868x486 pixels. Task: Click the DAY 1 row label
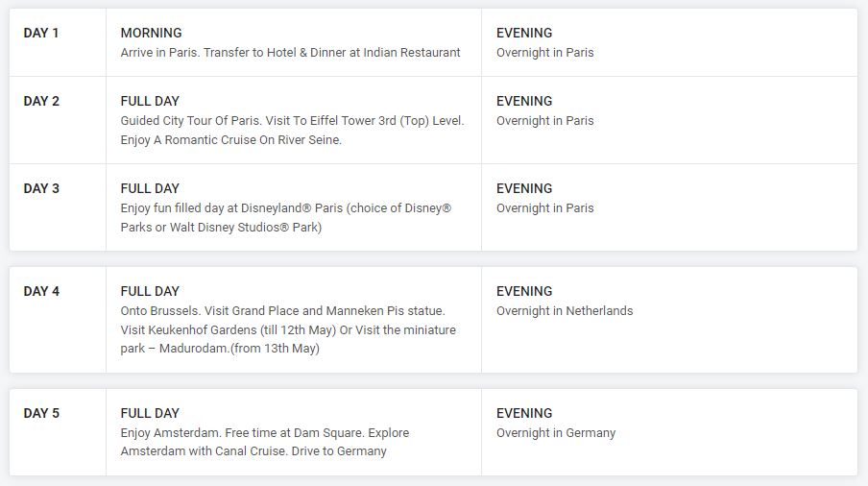pyautogui.click(x=41, y=34)
